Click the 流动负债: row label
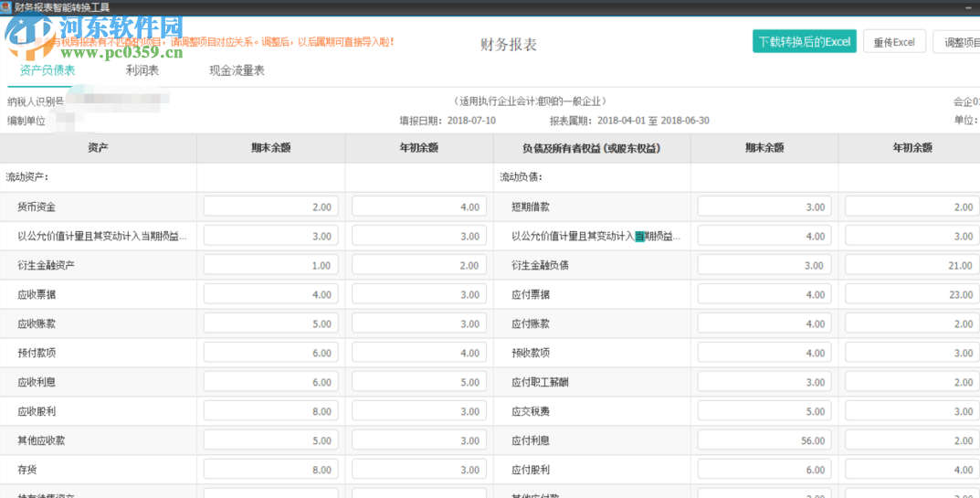Viewport: 980px width, 498px height. coord(522,177)
